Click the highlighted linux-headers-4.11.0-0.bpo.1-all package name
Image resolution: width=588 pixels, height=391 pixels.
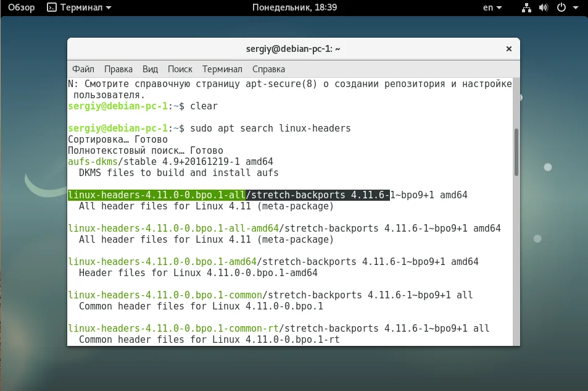click(156, 195)
